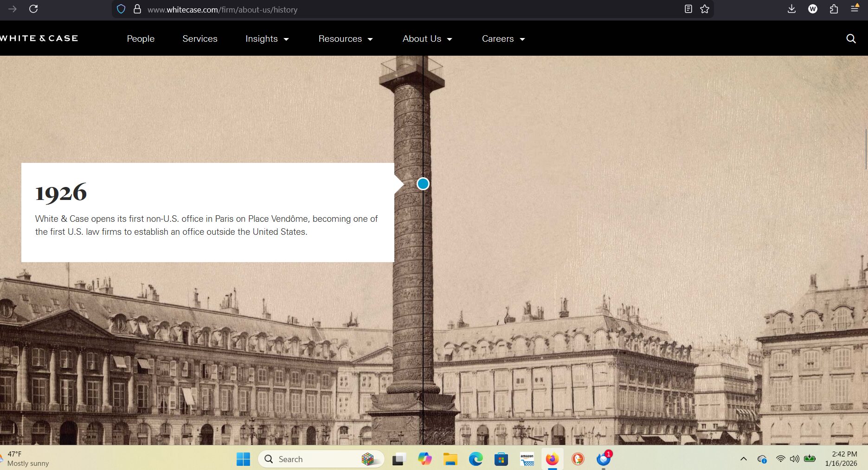Screen dimensions: 868x470
Task: Open the Firefox application menu
Action: tap(854, 9)
